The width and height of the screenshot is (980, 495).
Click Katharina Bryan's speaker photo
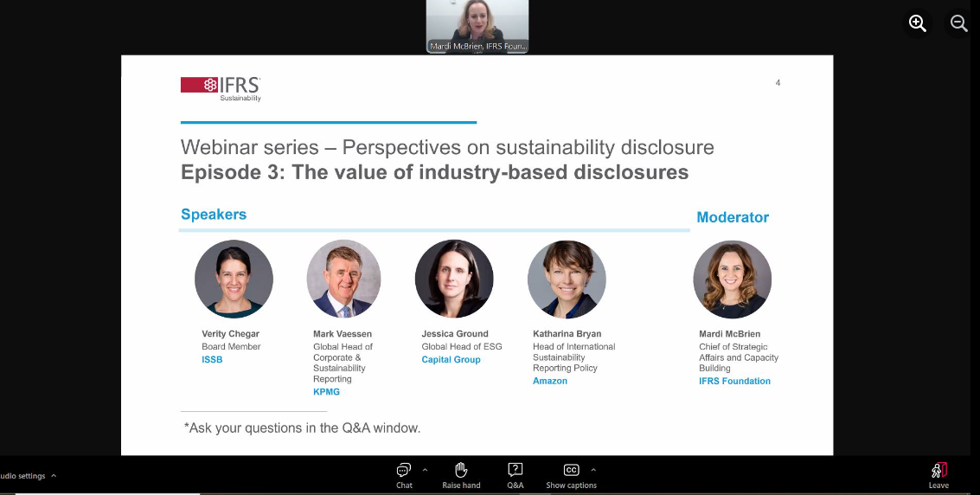point(567,279)
